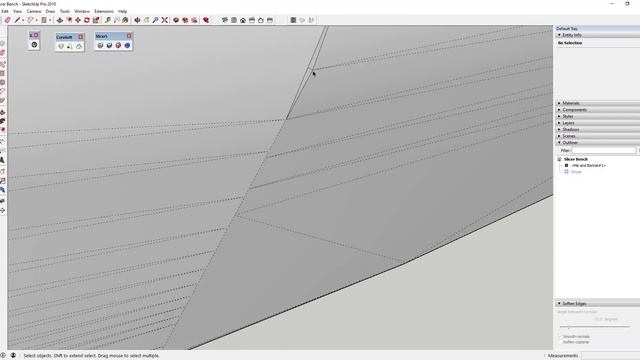Click the Slicer5 blue last icon
Viewport: 640px width, 360px height.
127,45
